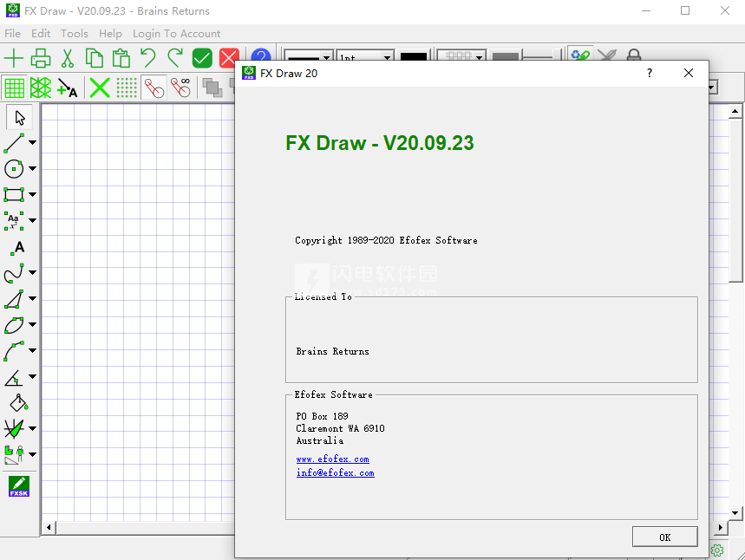Viewport: 745px width, 560px height.
Task: Click the Copy icon in the toolbar
Action: pyautogui.click(x=94, y=58)
